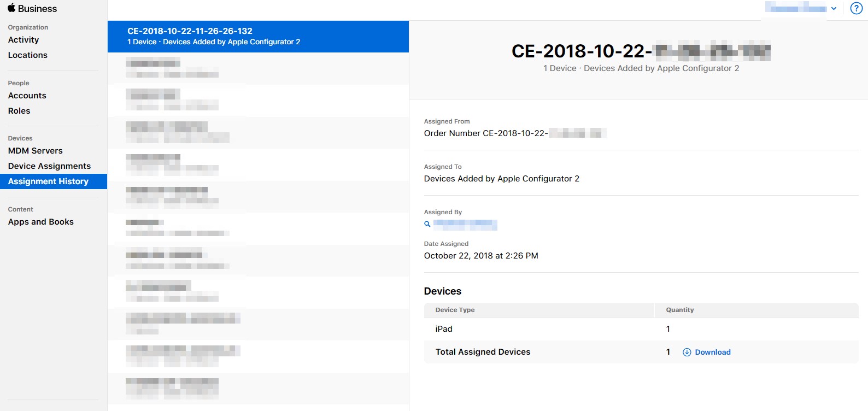Click the download arrow icon
The width and height of the screenshot is (868, 411).
pos(687,353)
